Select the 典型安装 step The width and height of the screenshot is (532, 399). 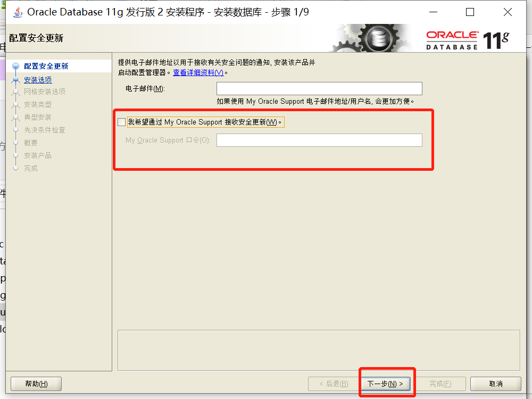pyautogui.click(x=38, y=118)
